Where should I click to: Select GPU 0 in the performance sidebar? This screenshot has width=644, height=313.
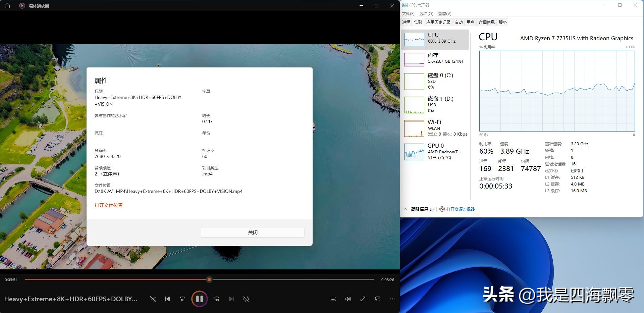pos(435,152)
